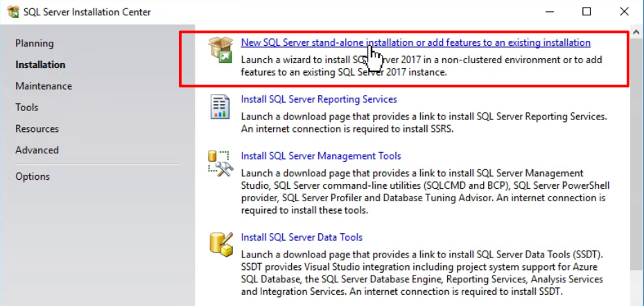This screenshot has width=644, height=306.
Task: Click the description mentioning SQLCMD and BCP
Action: tap(425, 192)
